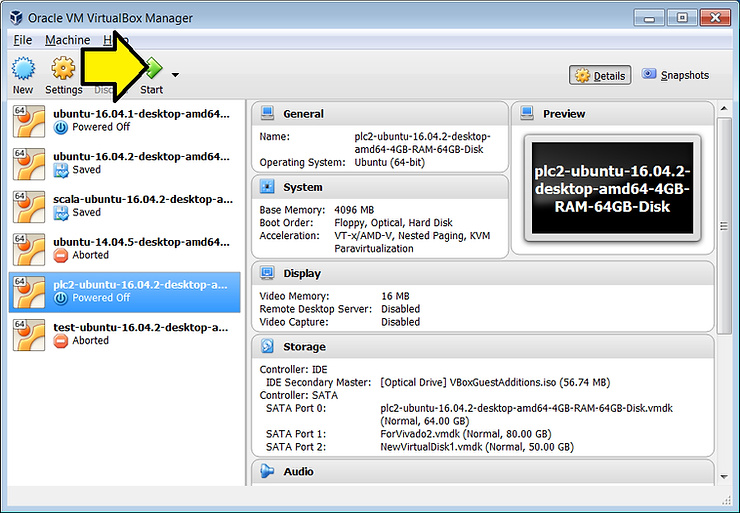Click ForVivado2.vmdk SATA Port 1 entry
740x513 pixels.
tap(466, 434)
